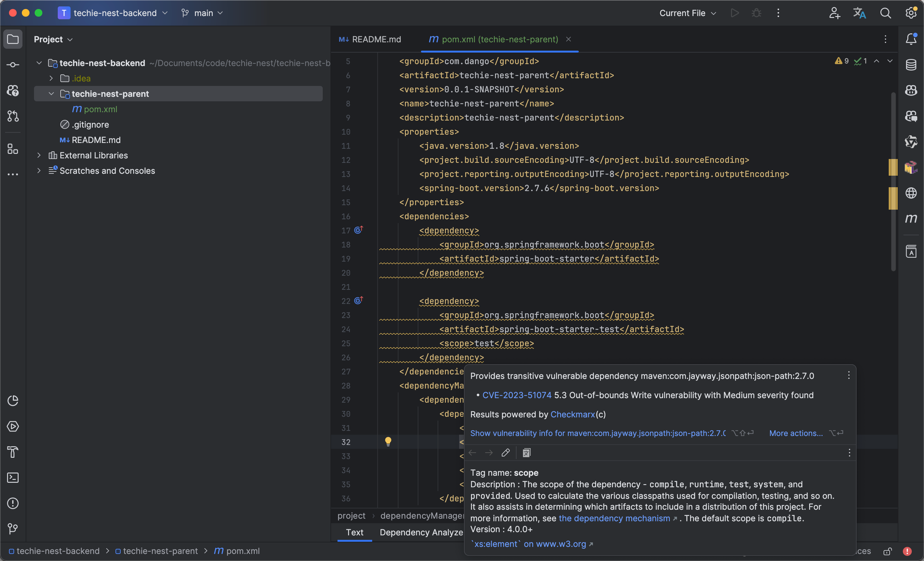Toggle the read-only lock in the status bar

pyautogui.click(x=887, y=551)
